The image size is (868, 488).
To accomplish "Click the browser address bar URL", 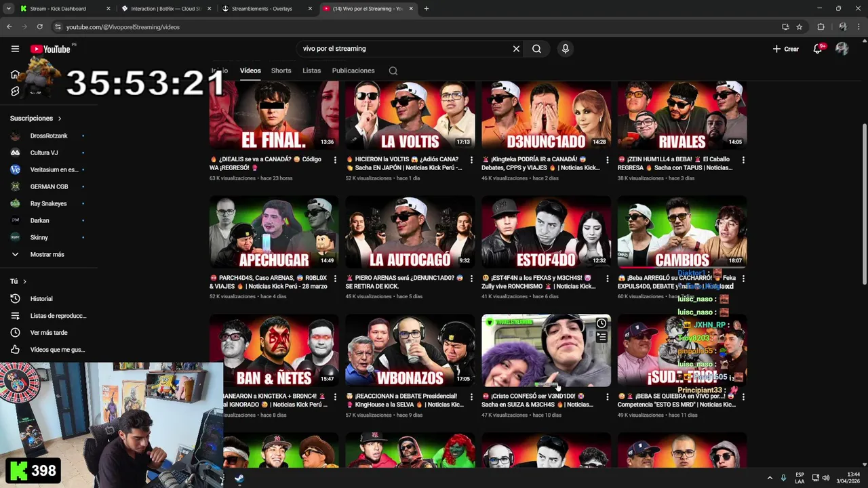I will [x=122, y=27].
